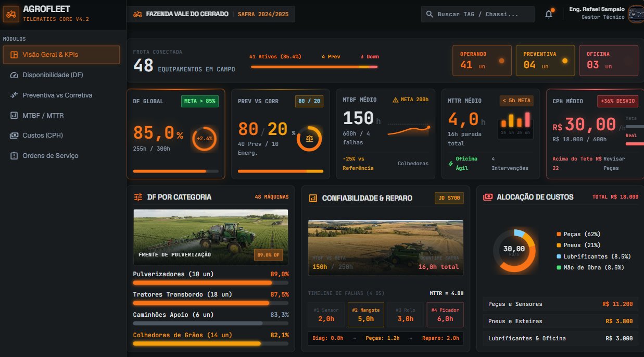Click the Frente de Pulverização sprayer image
The width and height of the screenshot is (644, 357).
coord(211,237)
